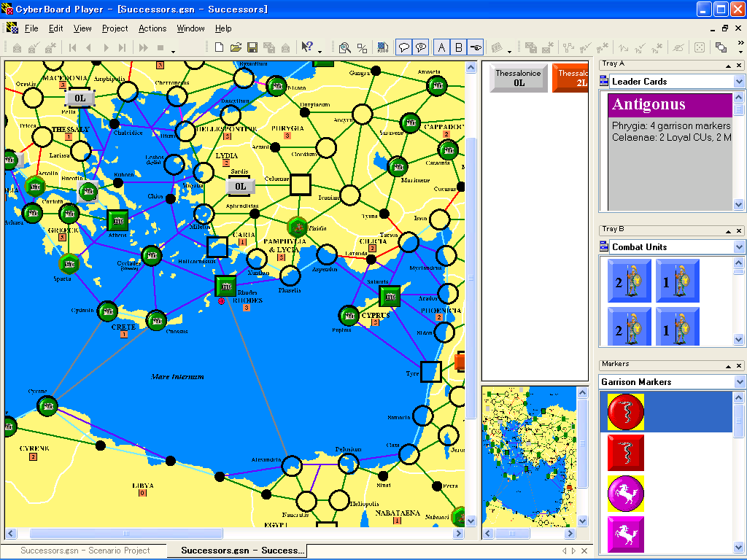747x560 pixels.
Task: Click the Athens city square on map
Action: click(117, 221)
